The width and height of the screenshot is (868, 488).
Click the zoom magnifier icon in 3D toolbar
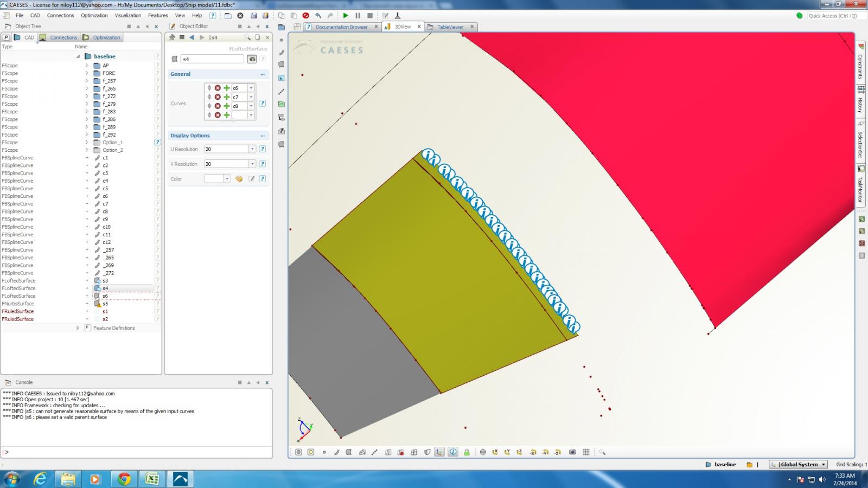click(602, 452)
